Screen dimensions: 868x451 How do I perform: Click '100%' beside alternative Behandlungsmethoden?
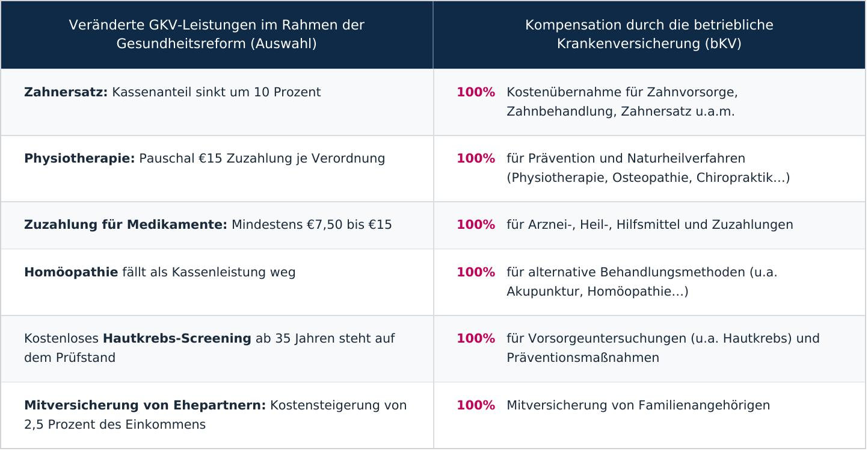[x=476, y=272]
